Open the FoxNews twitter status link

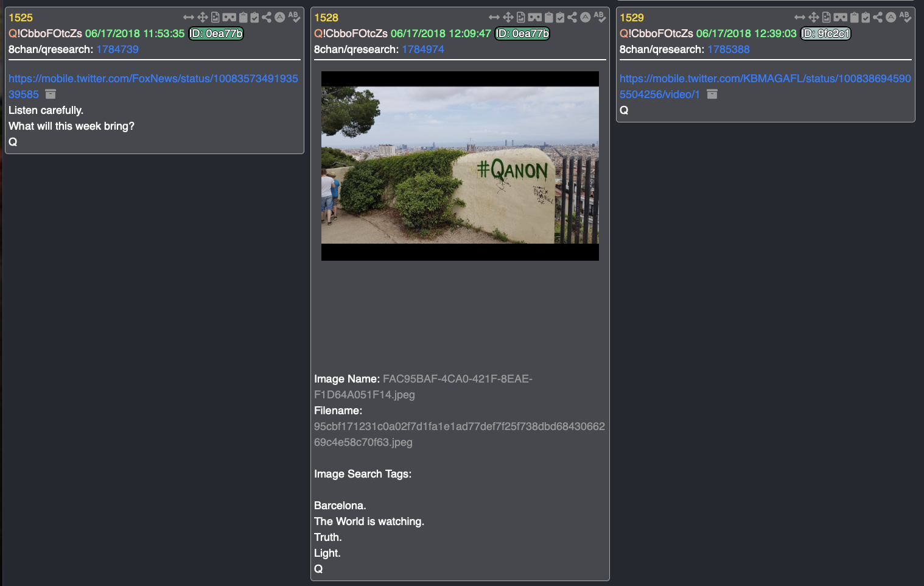tap(153, 86)
